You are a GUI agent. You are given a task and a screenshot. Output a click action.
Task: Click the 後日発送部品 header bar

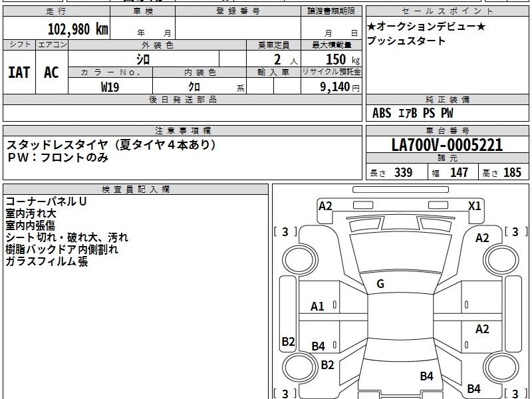click(x=182, y=100)
